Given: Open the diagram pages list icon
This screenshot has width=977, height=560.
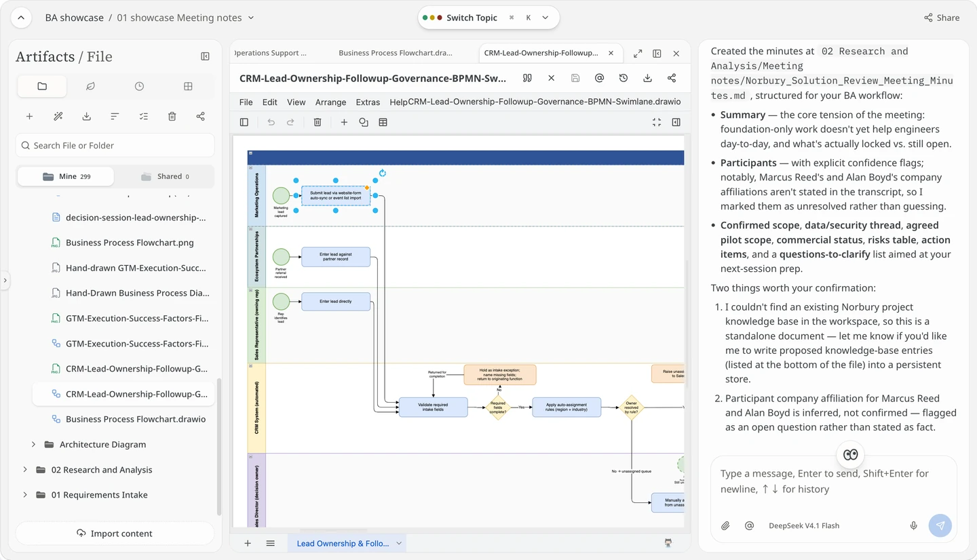Looking at the screenshot, I should 270,543.
